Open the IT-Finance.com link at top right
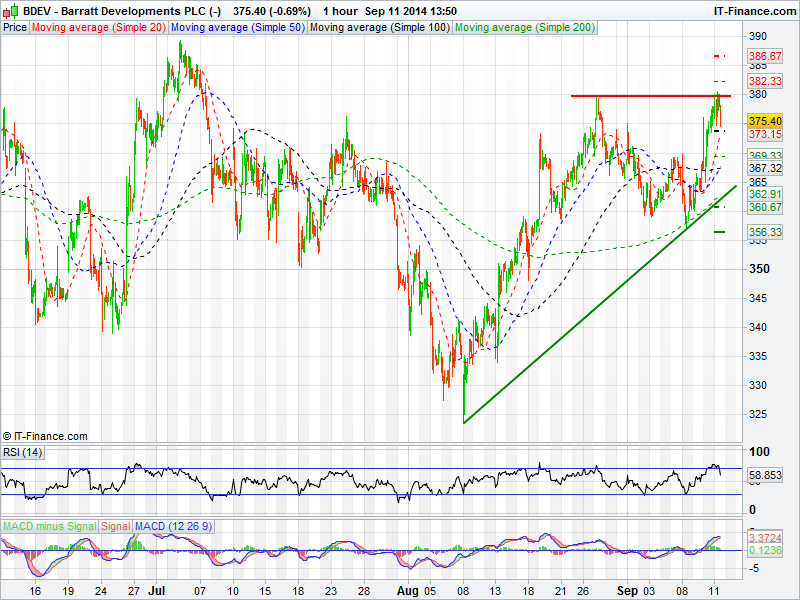Screen dimensions: 800x600 click(x=753, y=10)
